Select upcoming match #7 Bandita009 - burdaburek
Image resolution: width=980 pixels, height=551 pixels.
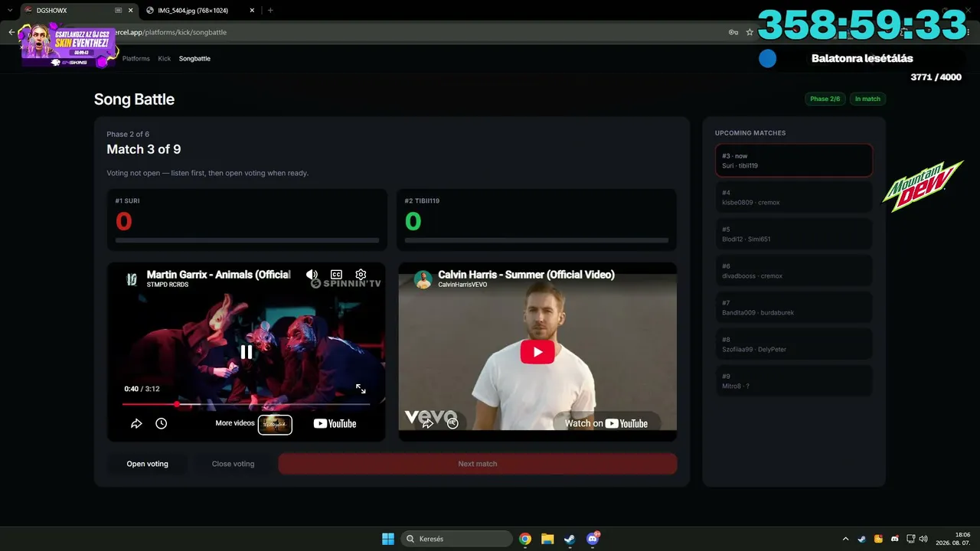[x=794, y=308]
